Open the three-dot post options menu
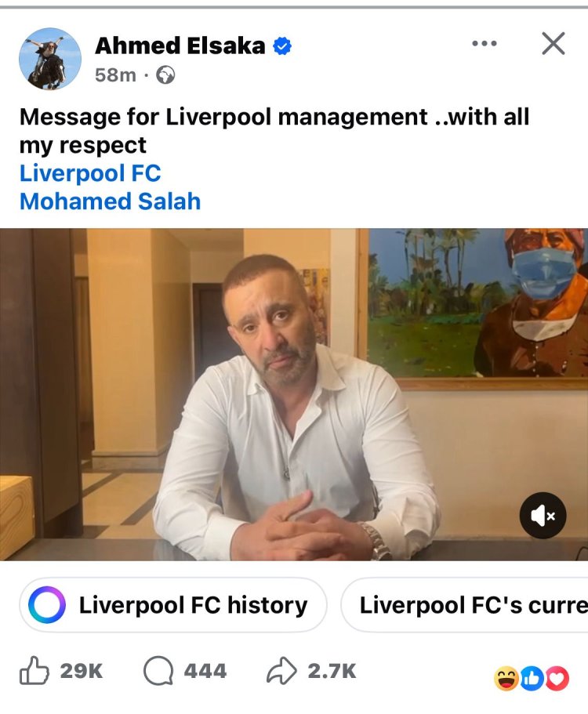 [x=485, y=44]
